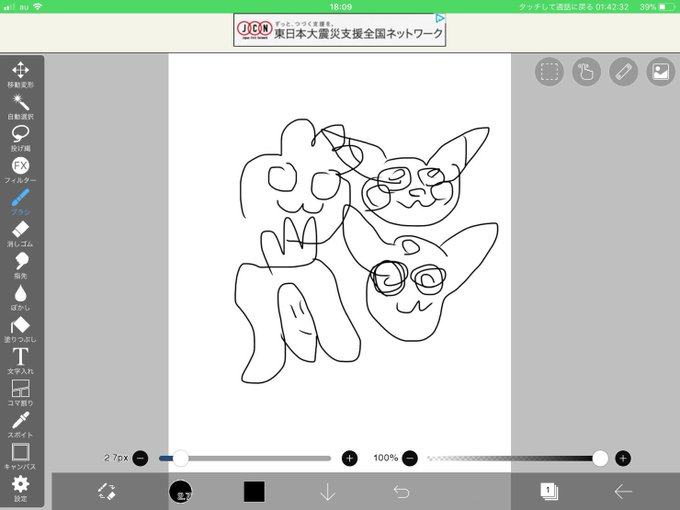Screen dimensions: 680x510
Task: Select the Eraser (消しゴム) tool
Action: [20, 234]
